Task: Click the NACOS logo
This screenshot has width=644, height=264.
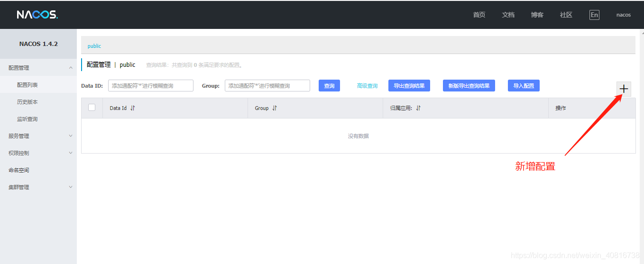Action: tap(37, 15)
